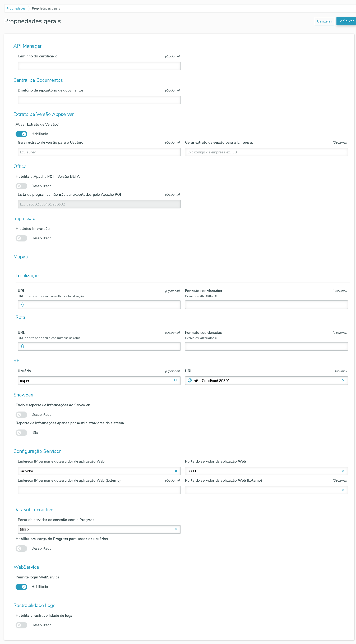This screenshot has width=356, height=644.
Task: Focus the Caminho do certificado field
Action: click(x=99, y=66)
